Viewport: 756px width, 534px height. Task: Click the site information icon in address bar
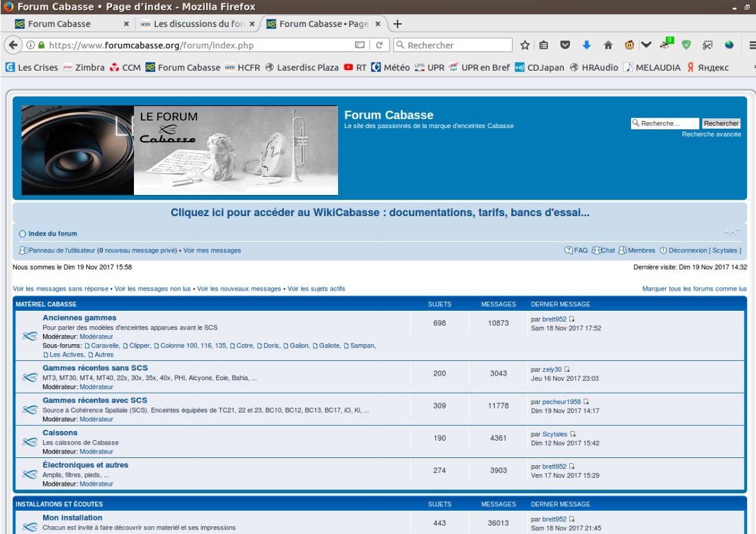(30, 45)
